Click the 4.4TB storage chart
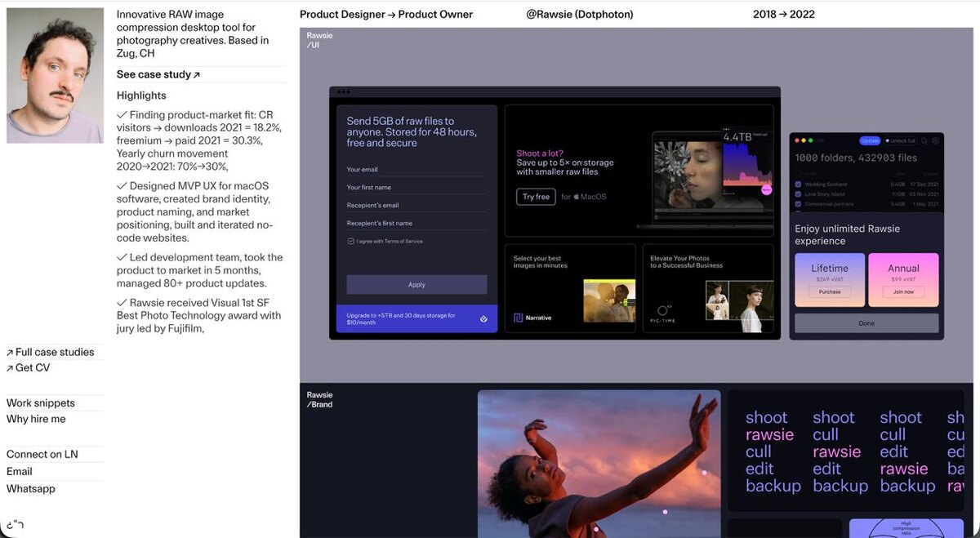 coord(746,163)
